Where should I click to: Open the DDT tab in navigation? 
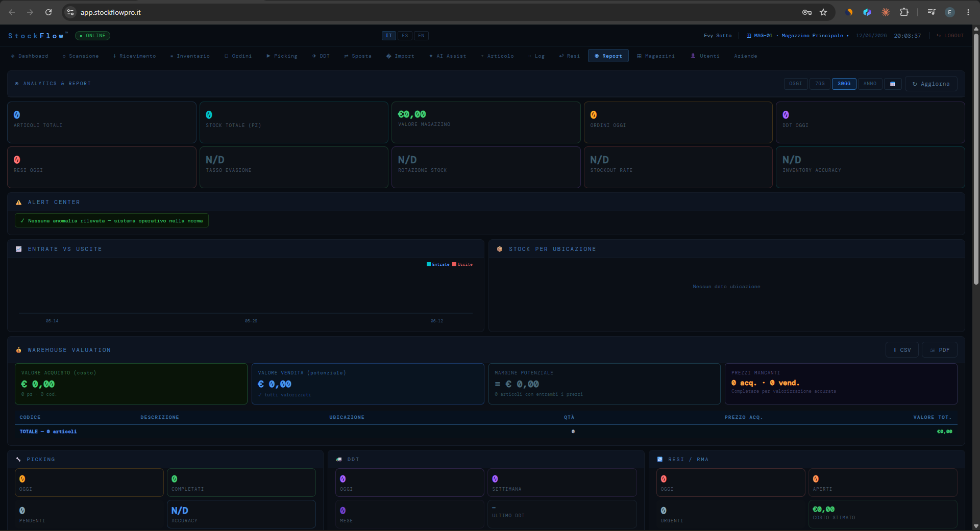[321, 56]
